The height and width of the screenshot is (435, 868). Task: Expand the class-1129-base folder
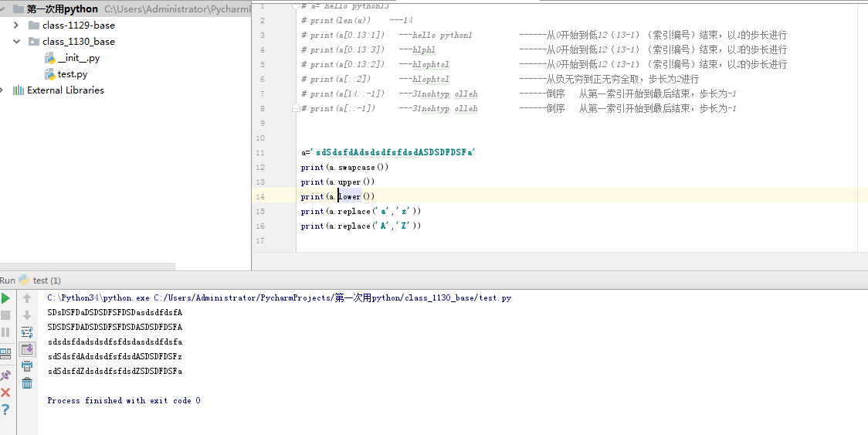pos(16,25)
